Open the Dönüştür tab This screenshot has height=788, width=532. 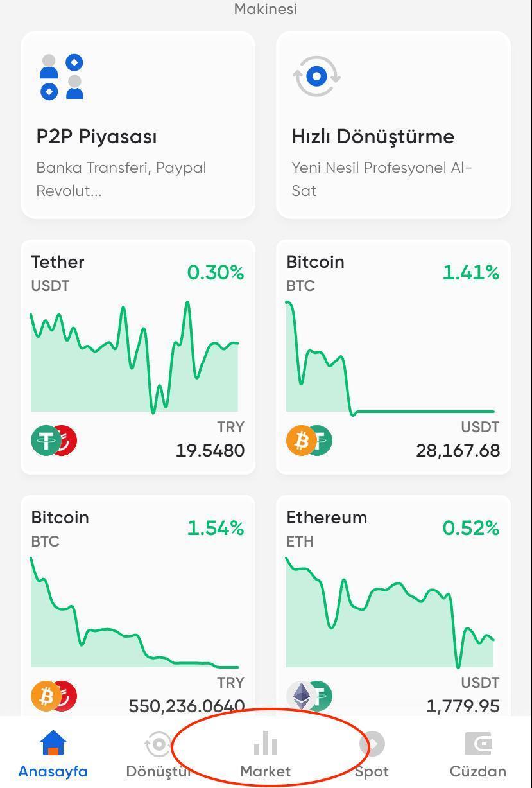[159, 755]
